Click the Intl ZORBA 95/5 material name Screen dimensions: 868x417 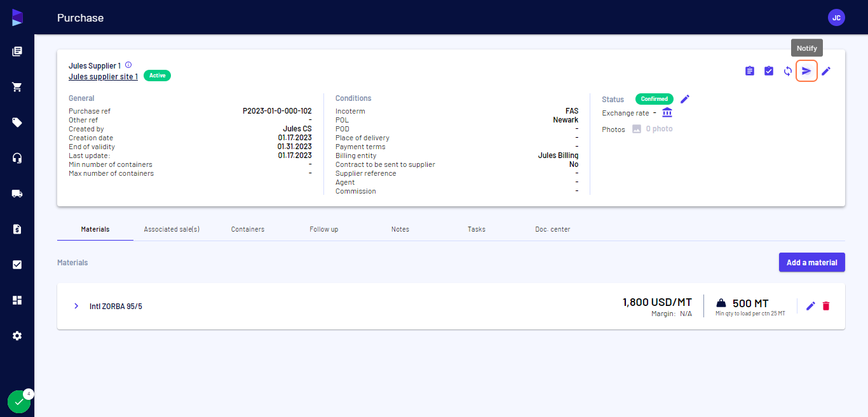116,306
